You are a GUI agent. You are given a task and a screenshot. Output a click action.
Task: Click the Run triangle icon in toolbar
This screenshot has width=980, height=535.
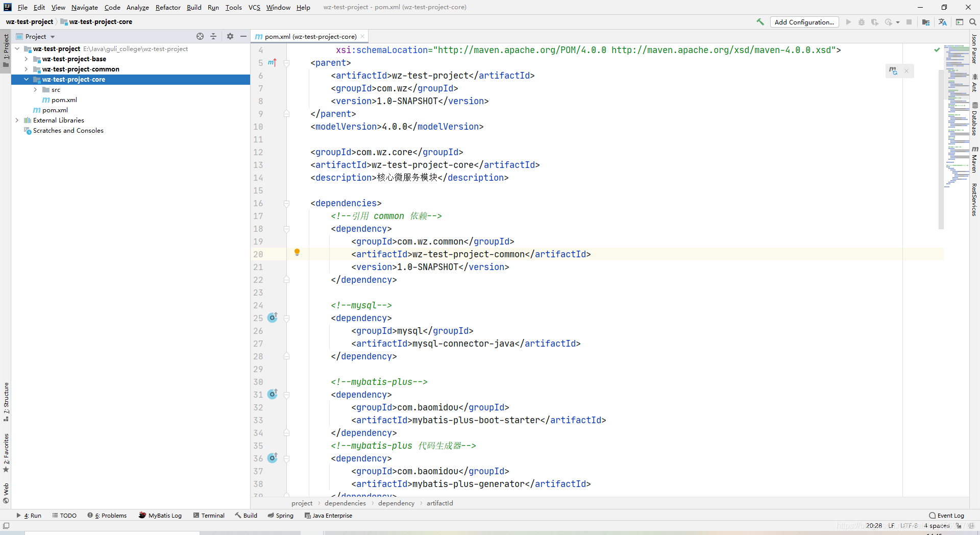click(848, 22)
